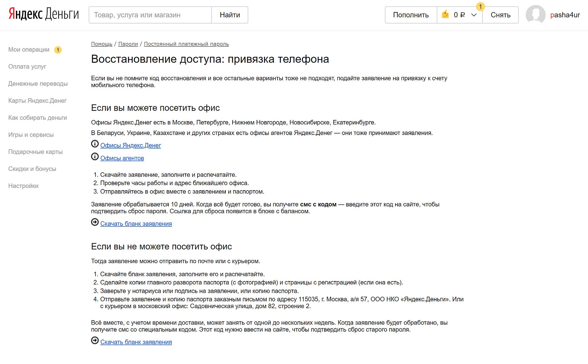
Task: Click the Помощь breadcrumb link
Action: pos(102,44)
